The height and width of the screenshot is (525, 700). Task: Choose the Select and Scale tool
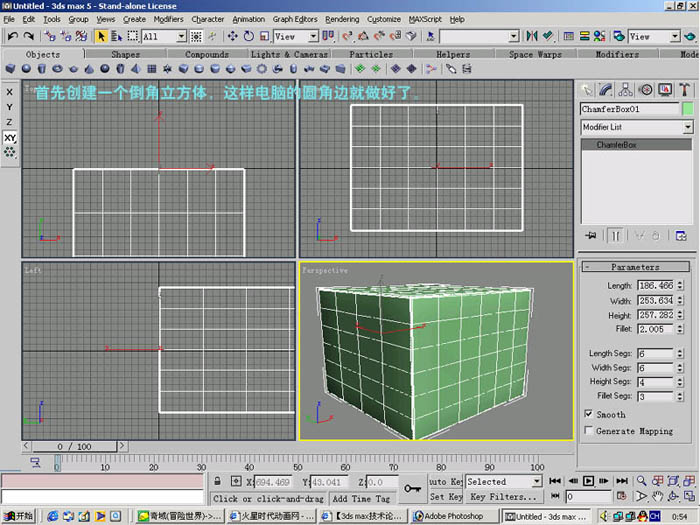click(x=264, y=36)
